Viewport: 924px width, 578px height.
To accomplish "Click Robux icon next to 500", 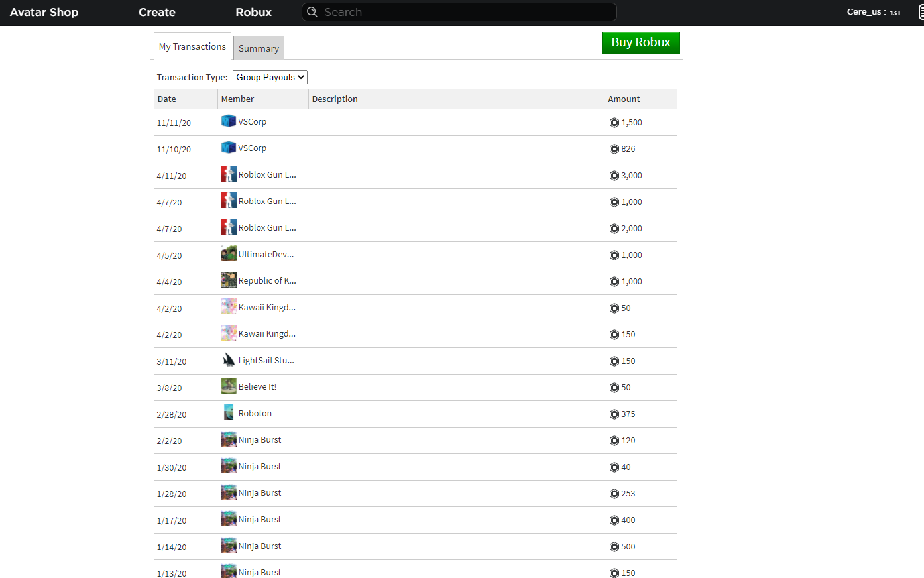I will (614, 547).
